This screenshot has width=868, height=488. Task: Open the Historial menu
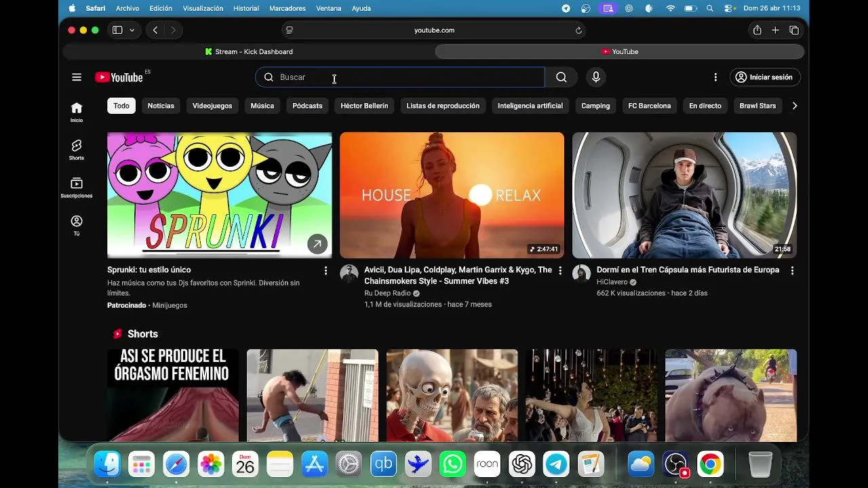(246, 8)
